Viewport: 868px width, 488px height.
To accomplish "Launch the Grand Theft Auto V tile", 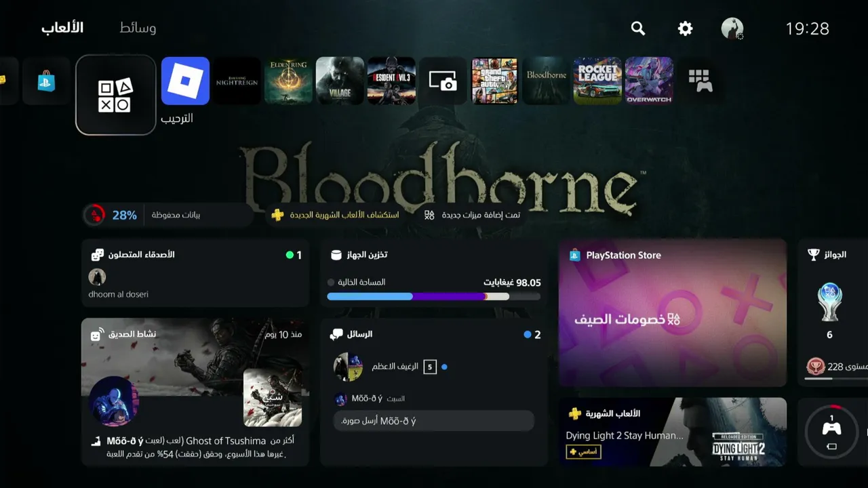I will (494, 81).
